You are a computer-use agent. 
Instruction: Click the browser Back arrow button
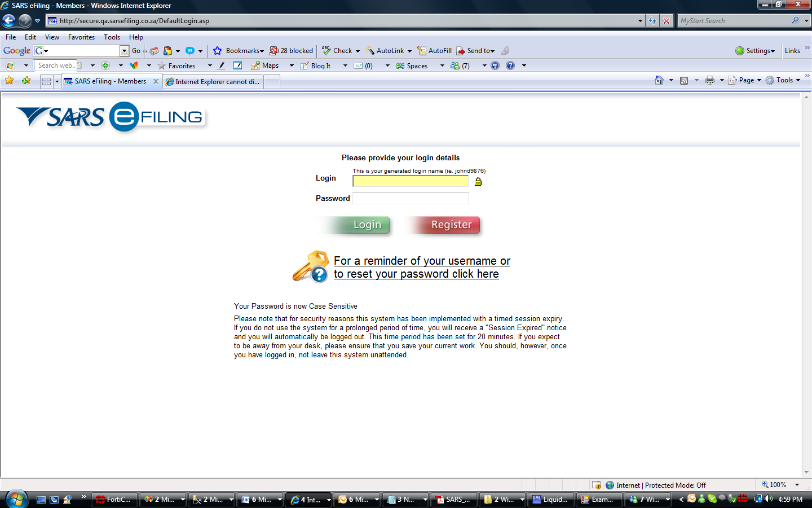(9, 21)
